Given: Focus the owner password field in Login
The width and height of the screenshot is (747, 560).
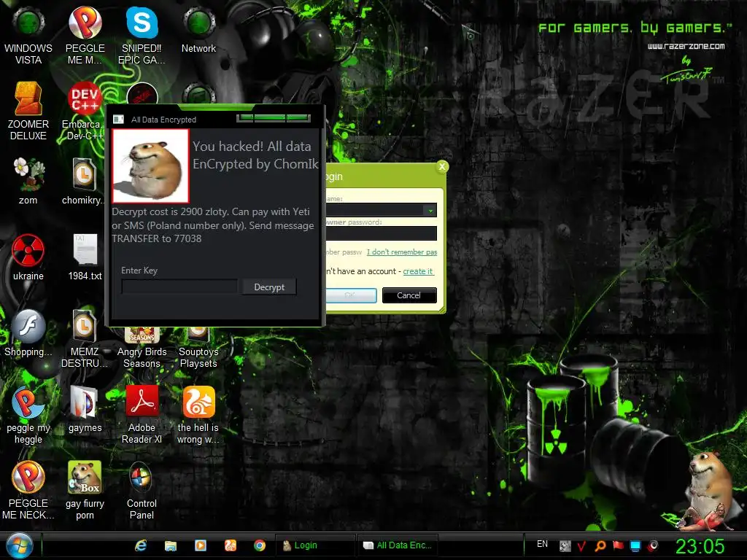Looking at the screenshot, I should 381,233.
